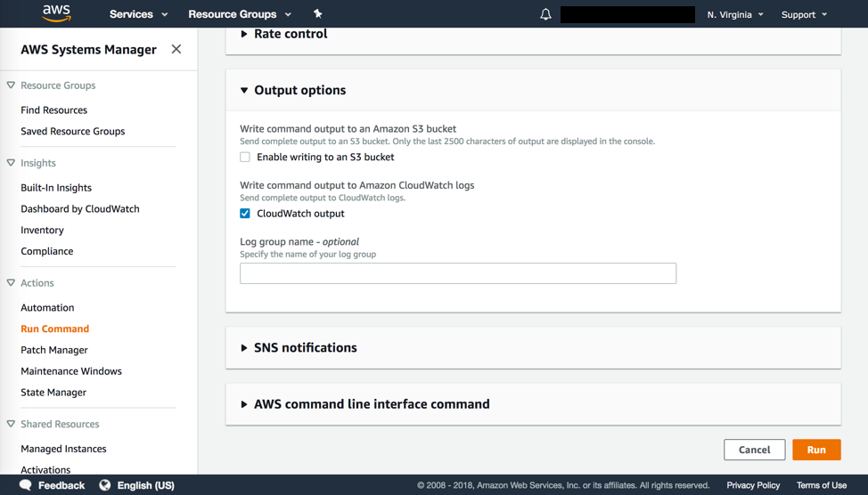Image resolution: width=868 pixels, height=495 pixels.
Task: Click the Run button
Action: 816,450
